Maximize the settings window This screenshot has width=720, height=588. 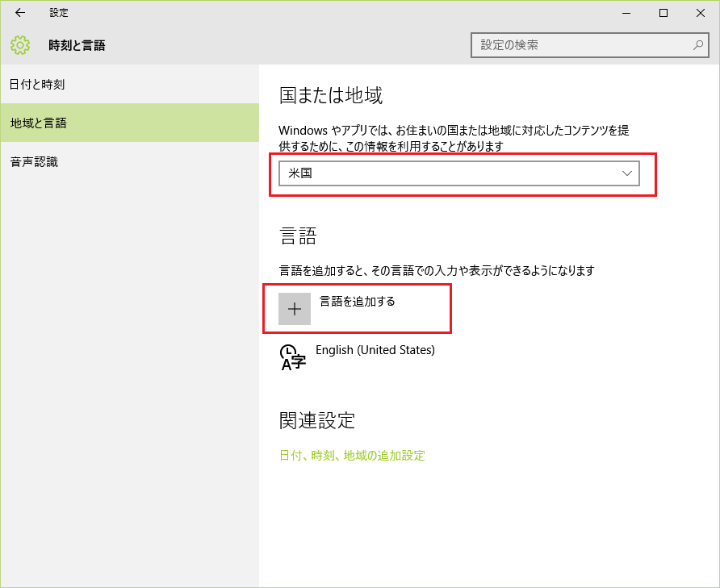click(663, 13)
